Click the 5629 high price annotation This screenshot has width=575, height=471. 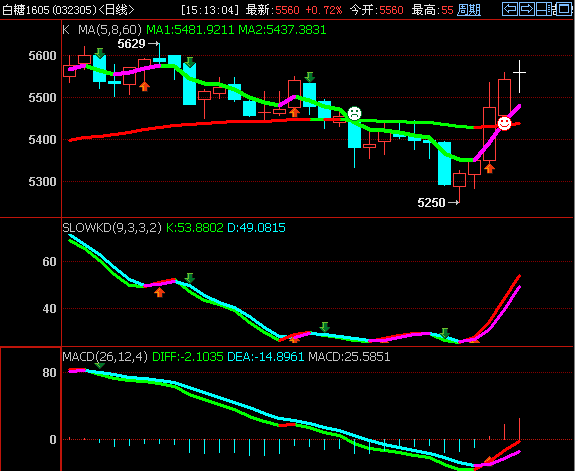coord(138,44)
